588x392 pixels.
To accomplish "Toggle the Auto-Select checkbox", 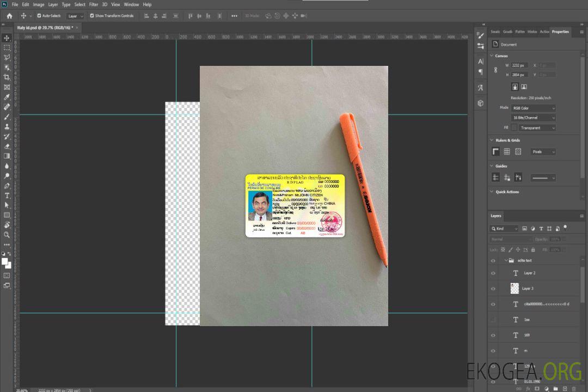I will tap(39, 16).
